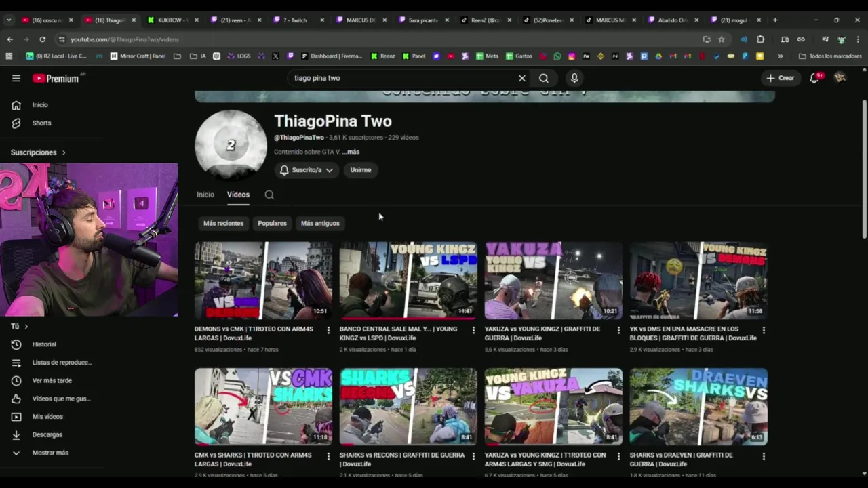Viewport: 868px width, 488px height.
Task: Open Chrome extensions puzzle icon
Action: coord(760,39)
